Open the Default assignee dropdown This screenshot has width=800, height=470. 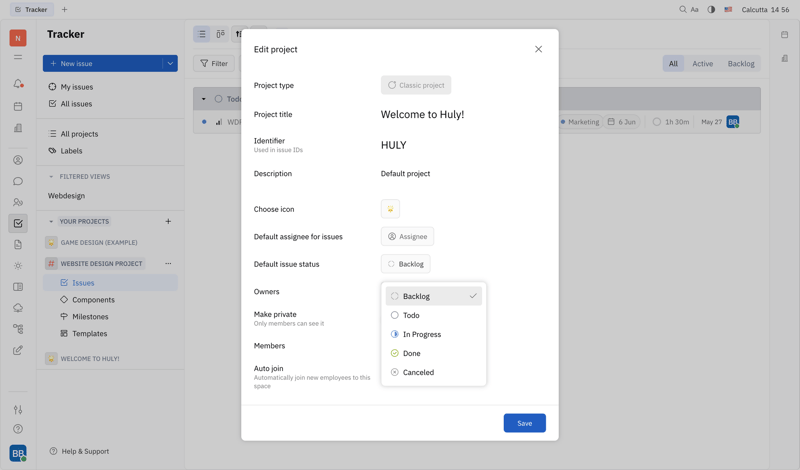pyautogui.click(x=408, y=236)
